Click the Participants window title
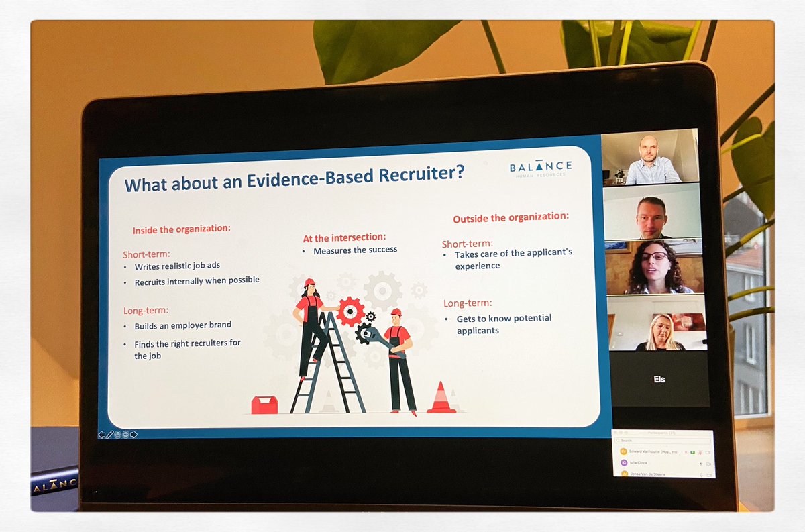 click(x=661, y=433)
